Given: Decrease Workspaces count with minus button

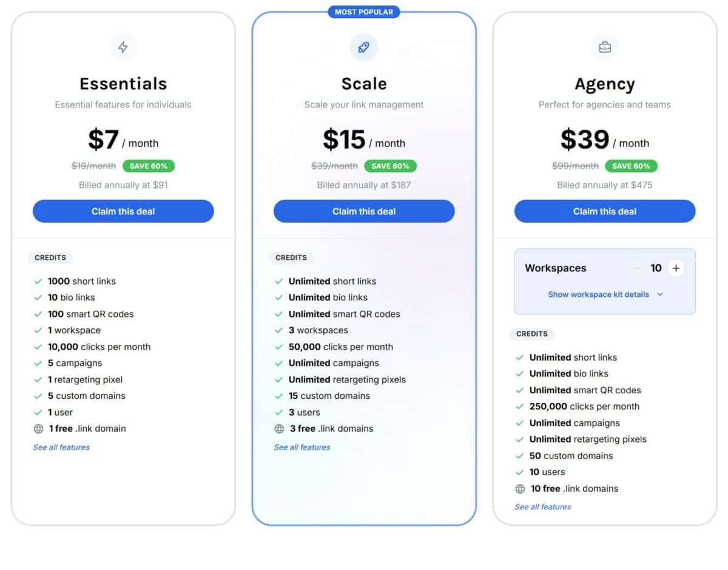Looking at the screenshot, I should pyautogui.click(x=636, y=268).
